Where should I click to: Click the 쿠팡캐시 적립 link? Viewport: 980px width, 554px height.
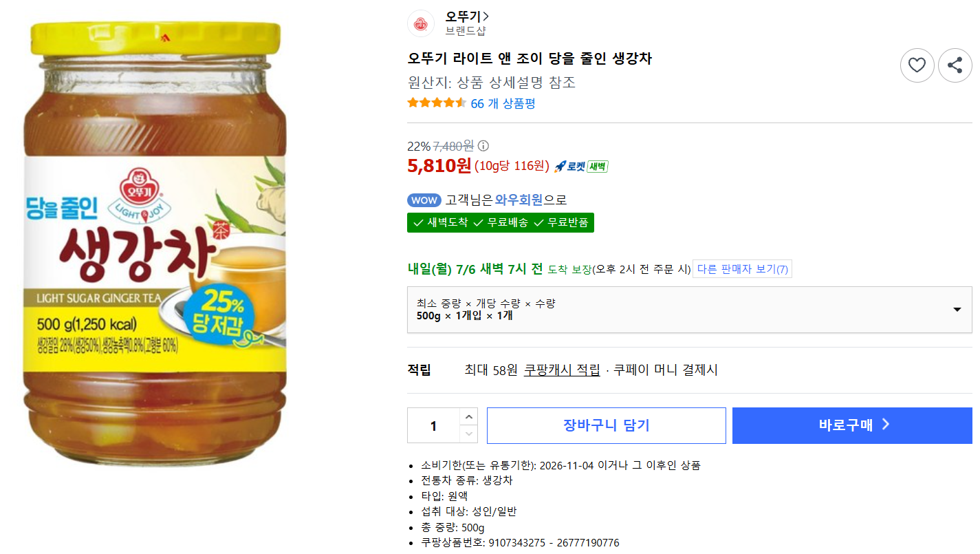[x=562, y=370]
